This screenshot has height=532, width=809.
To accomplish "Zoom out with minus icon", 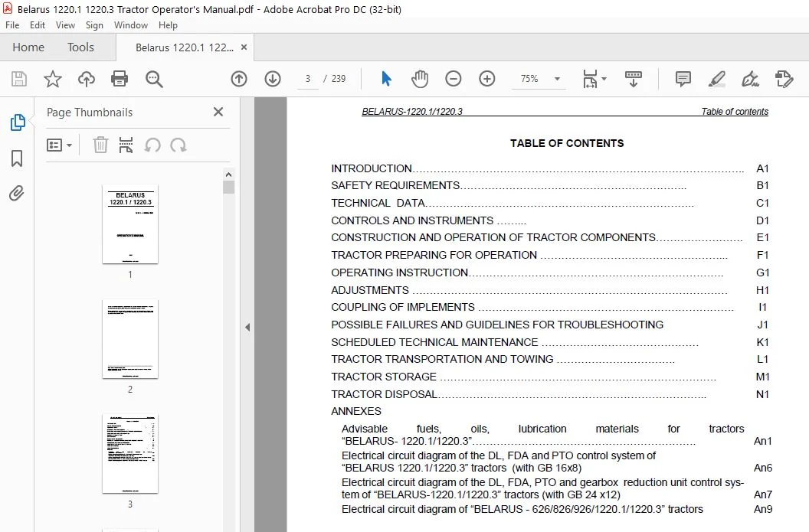I will click(x=453, y=79).
